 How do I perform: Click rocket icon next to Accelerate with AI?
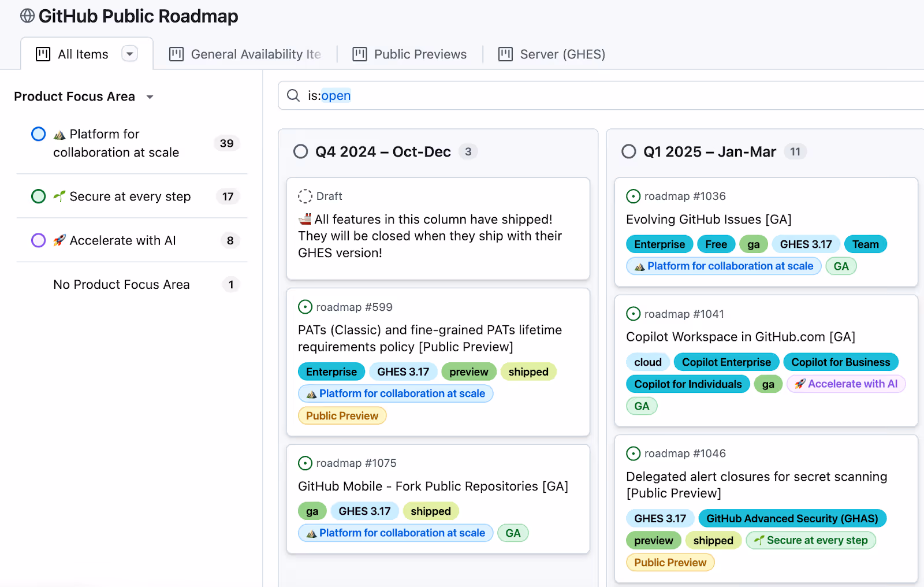tap(59, 240)
